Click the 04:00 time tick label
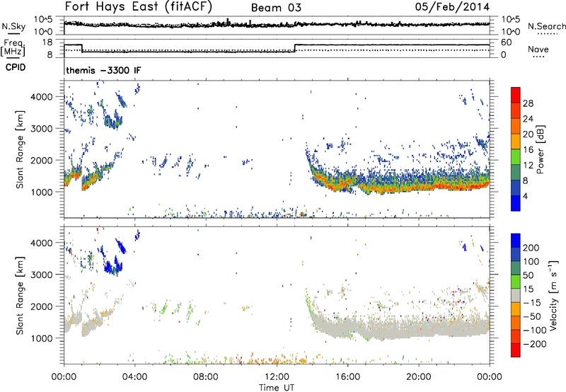The image size is (566, 392). [x=134, y=377]
